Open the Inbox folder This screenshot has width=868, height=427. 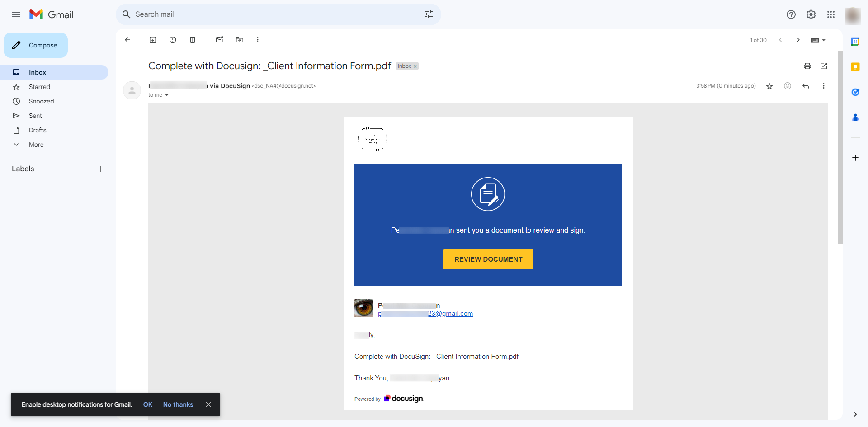54,72
